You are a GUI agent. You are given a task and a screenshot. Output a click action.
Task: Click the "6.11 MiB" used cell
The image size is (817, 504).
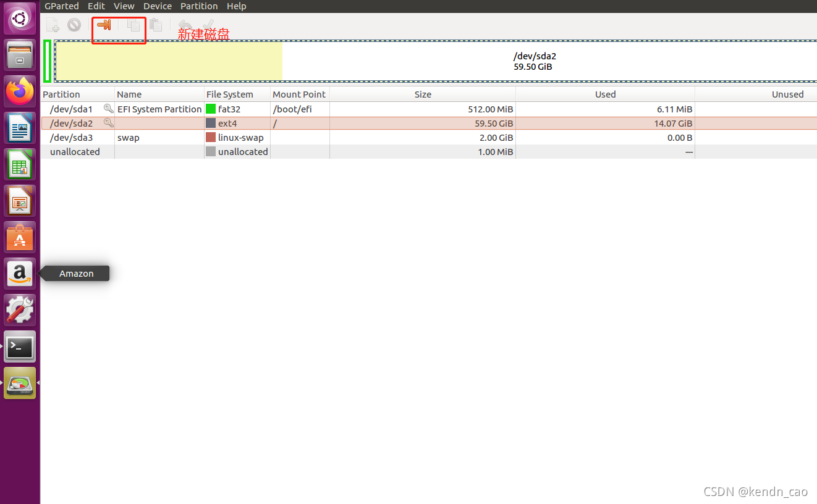coord(675,109)
